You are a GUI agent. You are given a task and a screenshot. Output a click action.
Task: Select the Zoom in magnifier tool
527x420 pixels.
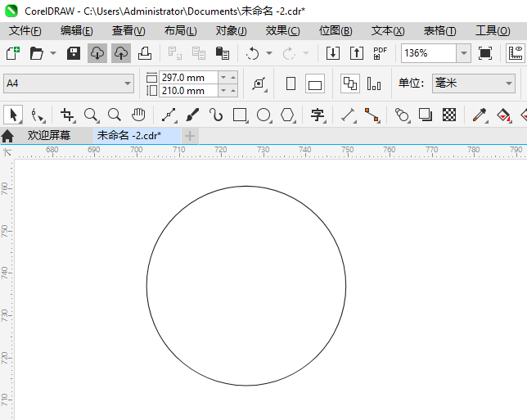pos(91,115)
